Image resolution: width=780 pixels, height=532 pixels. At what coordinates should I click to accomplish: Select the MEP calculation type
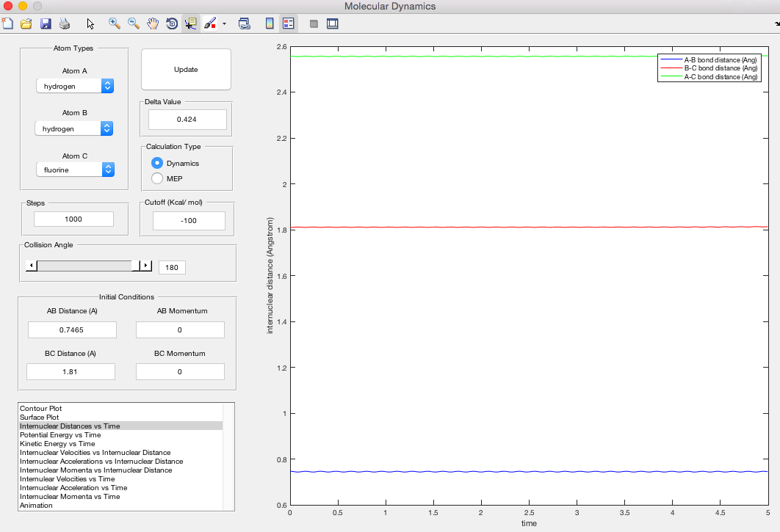156,178
